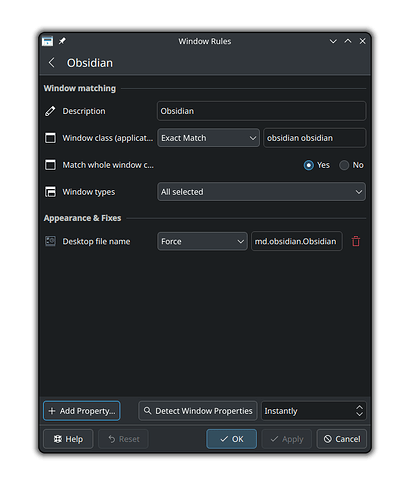Click the Desktop file name row icon

[50, 241]
